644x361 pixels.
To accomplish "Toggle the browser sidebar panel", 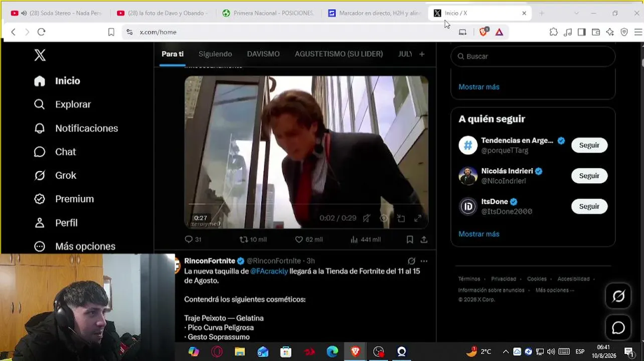I will coord(582,32).
